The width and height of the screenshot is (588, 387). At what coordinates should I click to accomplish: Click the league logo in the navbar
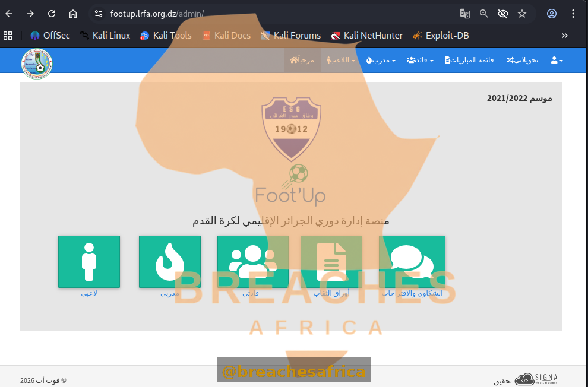pos(37,64)
